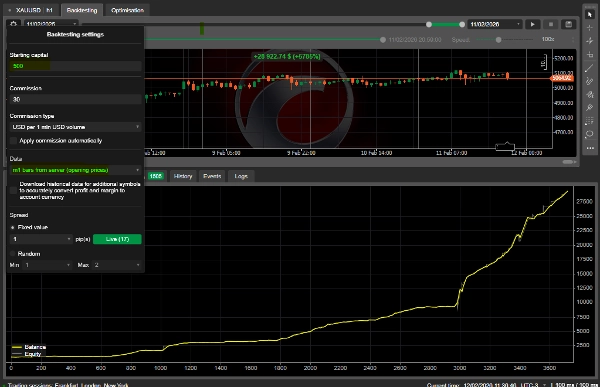Click the Live (17) spread button
Image resolution: width=600 pixels, height=387 pixels.
click(117, 239)
